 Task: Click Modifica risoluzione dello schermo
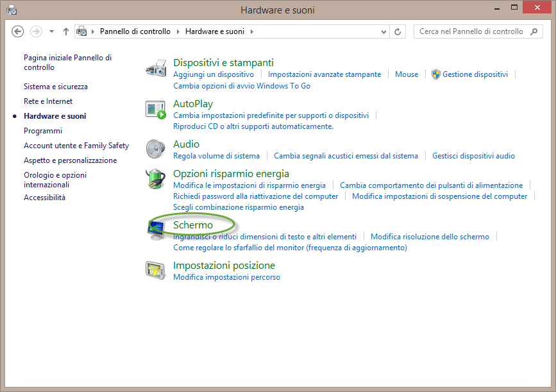[x=430, y=237]
